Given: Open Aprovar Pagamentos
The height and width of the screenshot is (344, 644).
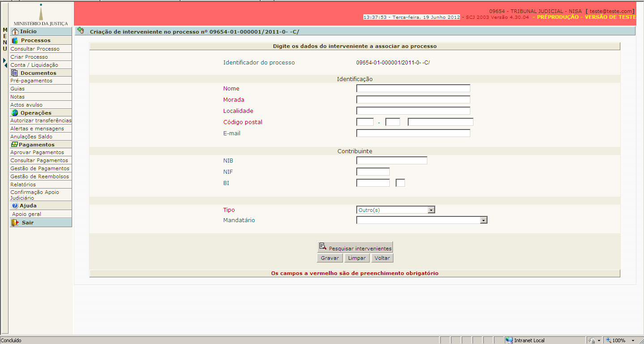Looking at the screenshot, I should click(37, 152).
